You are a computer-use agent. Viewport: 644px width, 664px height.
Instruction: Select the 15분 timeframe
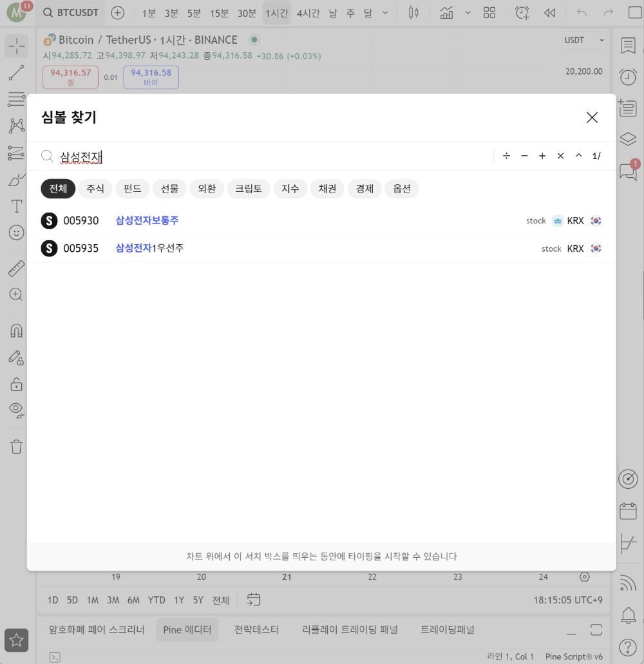click(x=220, y=13)
